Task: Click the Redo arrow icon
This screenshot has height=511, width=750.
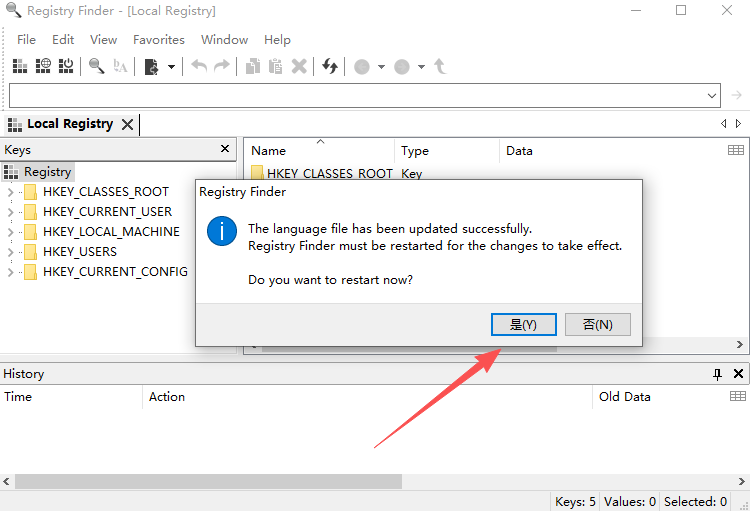Action: (x=221, y=66)
